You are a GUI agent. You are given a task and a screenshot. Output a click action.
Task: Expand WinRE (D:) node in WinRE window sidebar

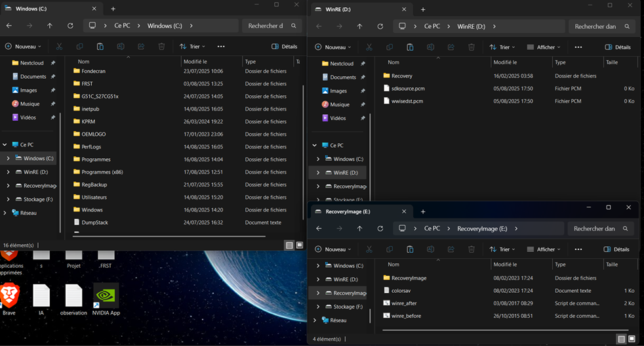pos(318,173)
